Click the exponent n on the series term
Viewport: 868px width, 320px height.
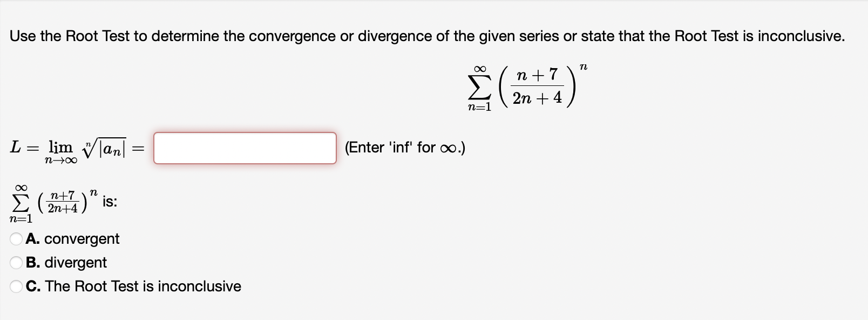click(x=583, y=67)
